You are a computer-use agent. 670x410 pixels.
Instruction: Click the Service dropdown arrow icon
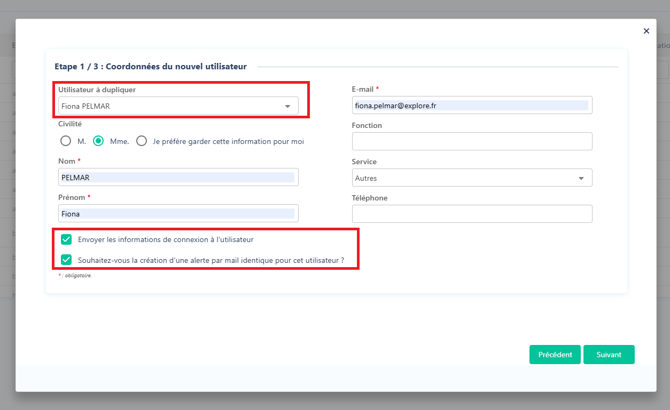tap(581, 178)
